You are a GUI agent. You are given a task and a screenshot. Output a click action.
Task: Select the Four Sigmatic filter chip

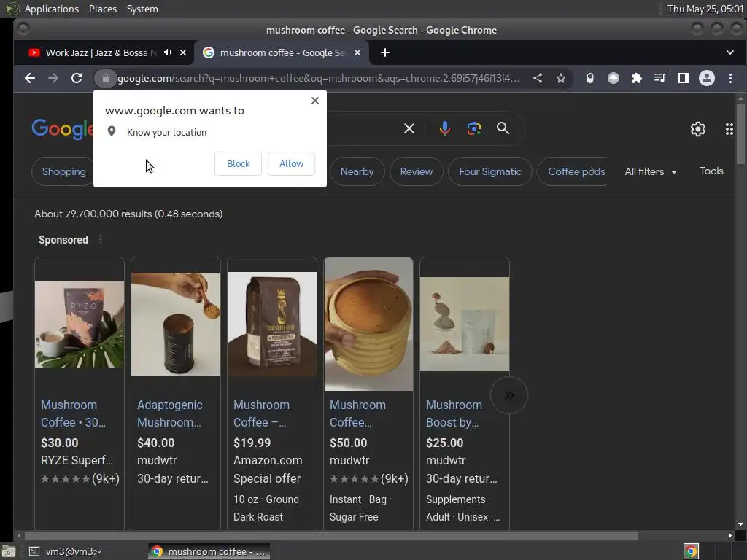[x=490, y=171]
